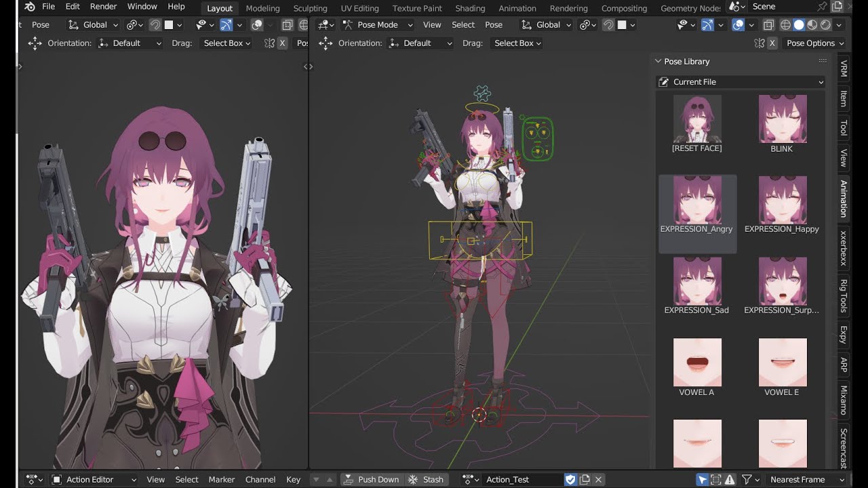Viewport: 868px width, 488px height.
Task: Open Pose Mode dropdown
Action: (x=378, y=25)
